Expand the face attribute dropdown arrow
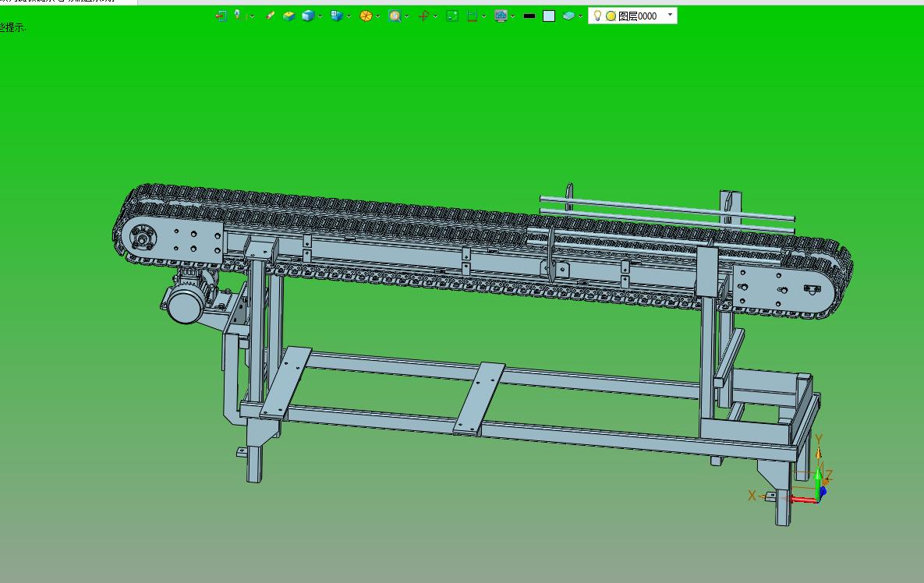This screenshot has height=583, width=924. pos(580,16)
